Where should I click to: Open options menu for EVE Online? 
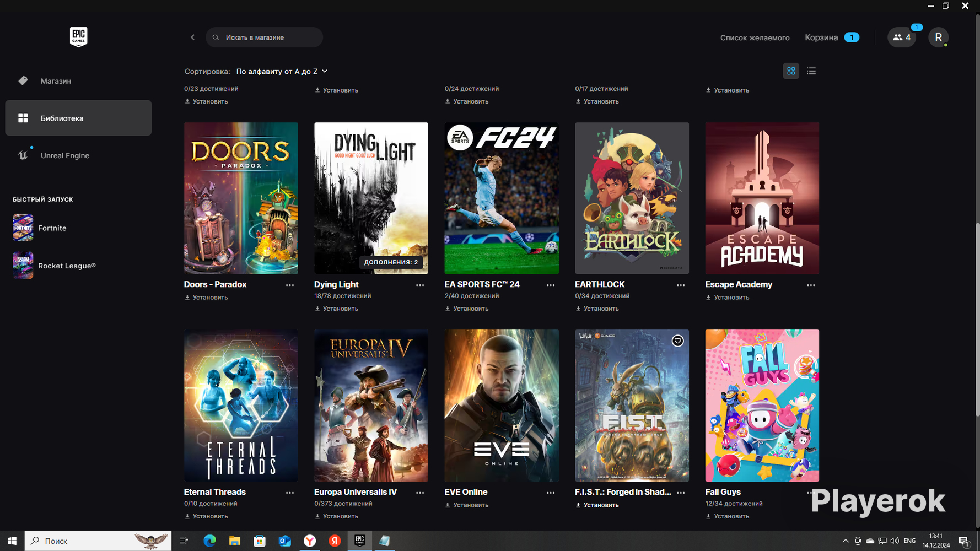pos(551,493)
